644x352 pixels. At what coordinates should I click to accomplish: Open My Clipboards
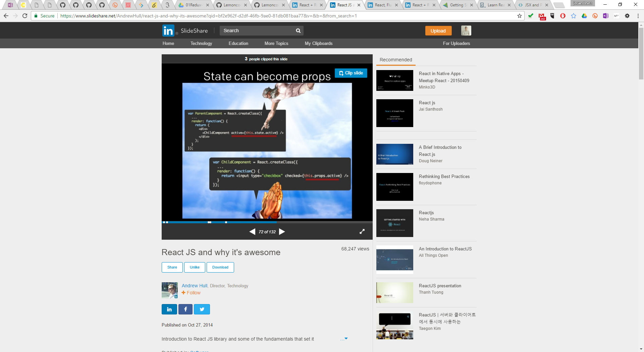(319, 43)
